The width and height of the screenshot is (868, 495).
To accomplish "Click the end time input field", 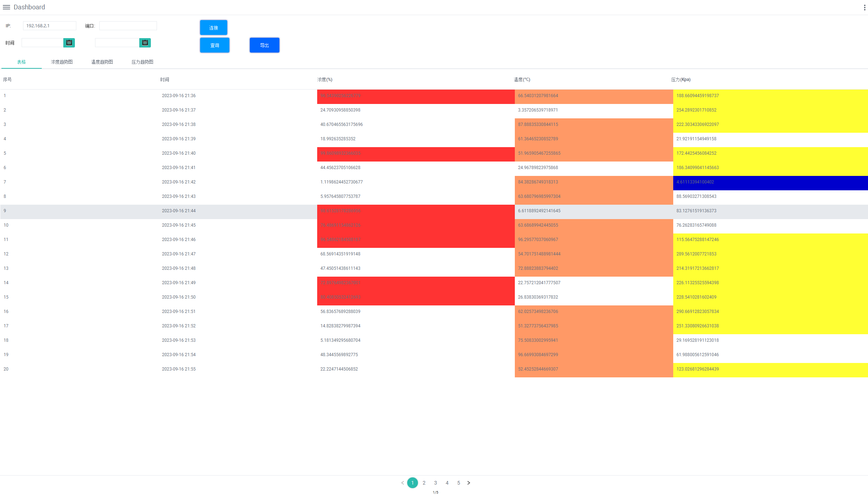I will (117, 43).
